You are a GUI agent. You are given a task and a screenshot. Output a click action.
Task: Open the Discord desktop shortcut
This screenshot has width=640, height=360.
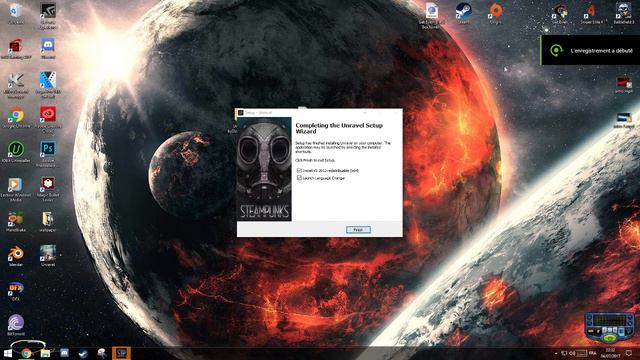(x=48, y=48)
